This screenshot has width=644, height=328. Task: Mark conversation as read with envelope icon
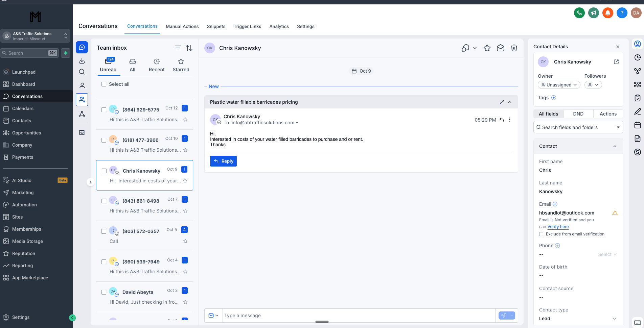click(x=501, y=48)
